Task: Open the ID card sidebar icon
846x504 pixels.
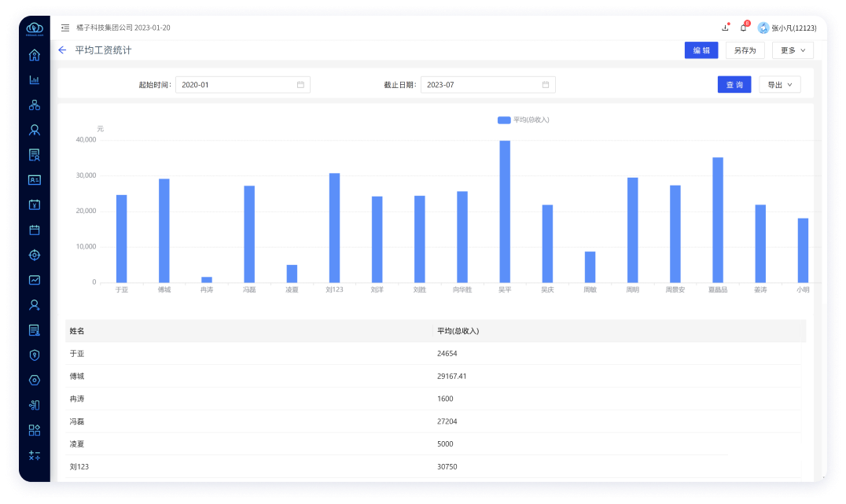Action: [x=35, y=180]
